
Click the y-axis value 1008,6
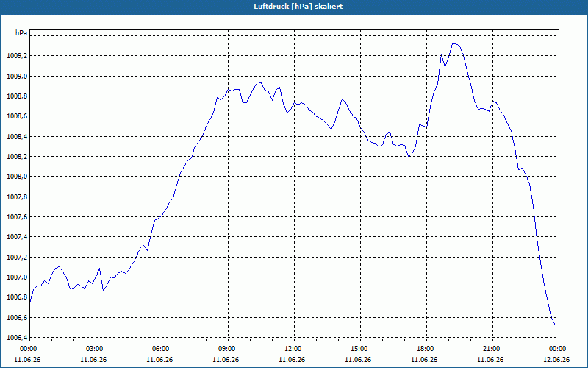pyautogui.click(x=17, y=116)
